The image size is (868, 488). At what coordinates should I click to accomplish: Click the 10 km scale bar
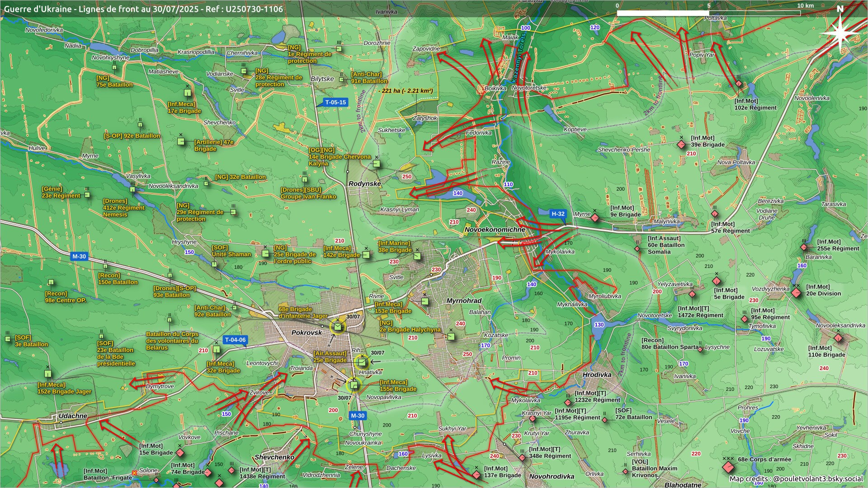pos(708,13)
